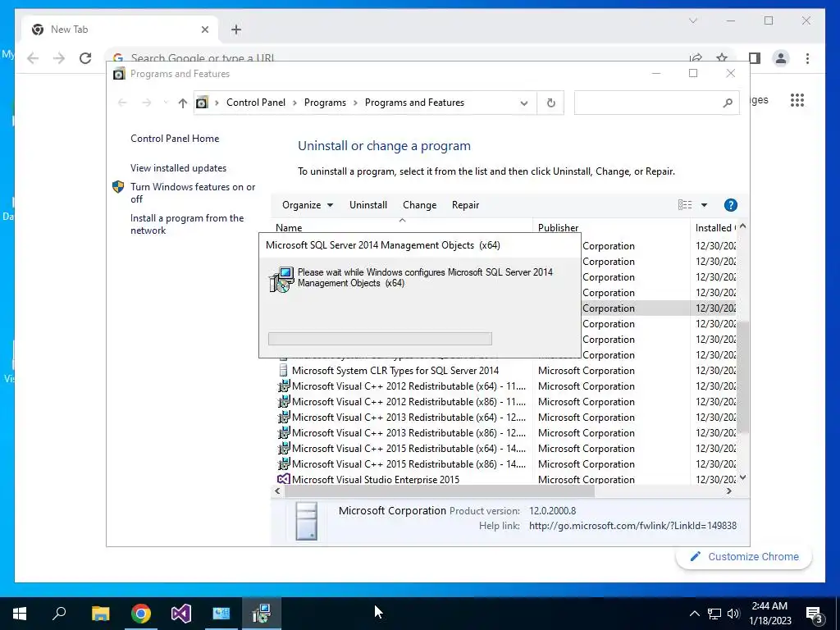This screenshot has width=840, height=630.
Task: Refresh Programs and Features list
Action: coord(550,103)
